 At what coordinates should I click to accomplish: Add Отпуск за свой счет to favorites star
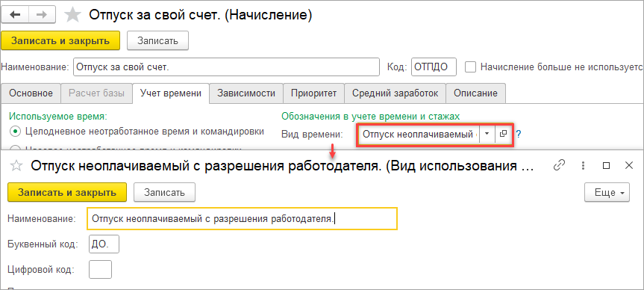(73, 15)
